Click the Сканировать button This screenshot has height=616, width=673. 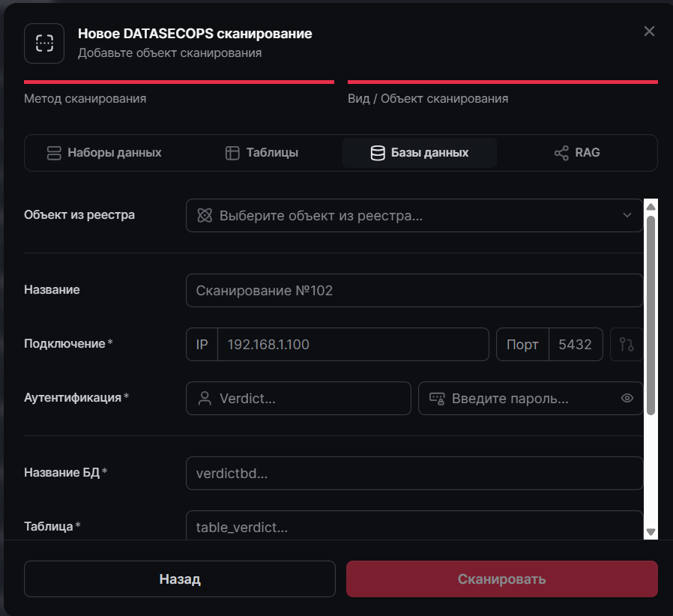(501, 579)
